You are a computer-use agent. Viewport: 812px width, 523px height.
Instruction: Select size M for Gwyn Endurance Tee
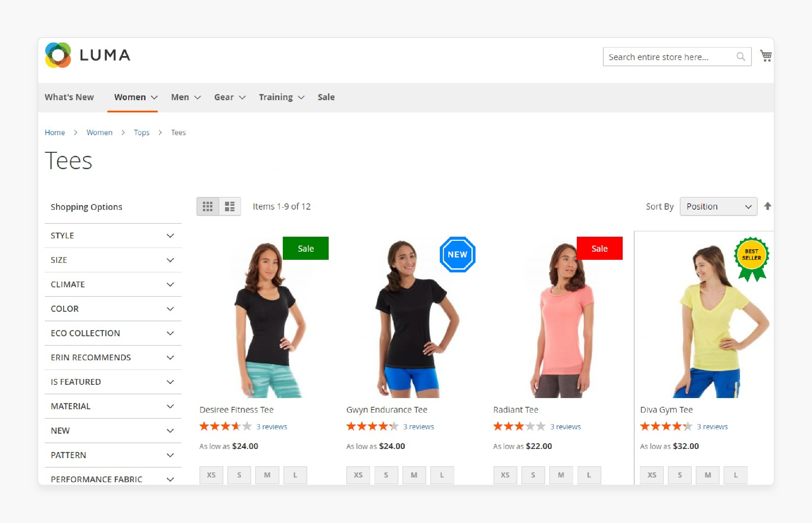point(414,475)
